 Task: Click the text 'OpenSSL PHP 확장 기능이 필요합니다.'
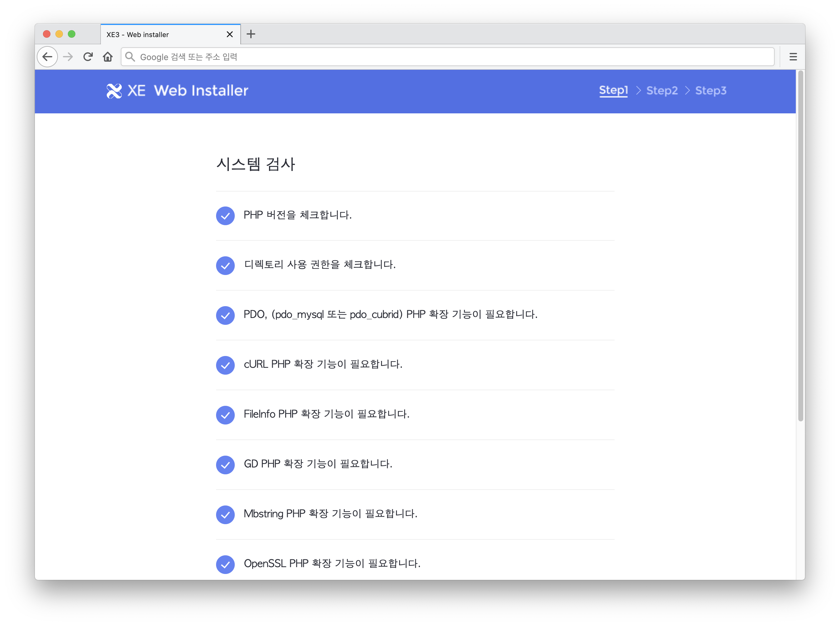click(332, 563)
